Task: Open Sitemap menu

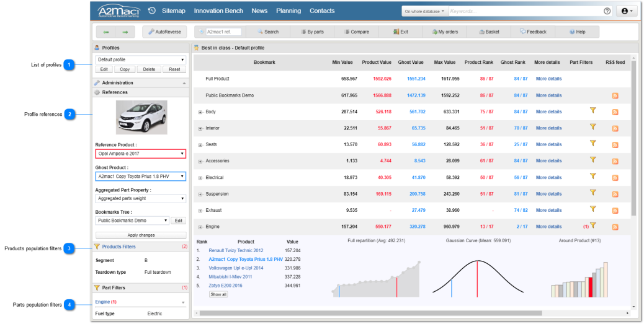Action: pyautogui.click(x=173, y=11)
